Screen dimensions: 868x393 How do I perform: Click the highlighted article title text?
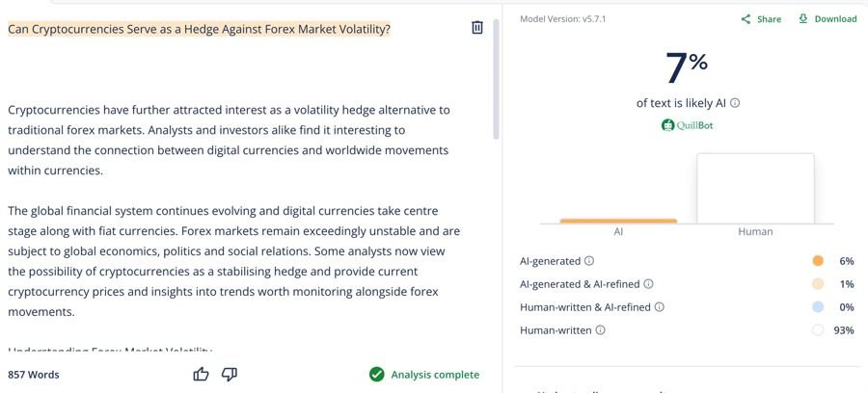[199, 29]
